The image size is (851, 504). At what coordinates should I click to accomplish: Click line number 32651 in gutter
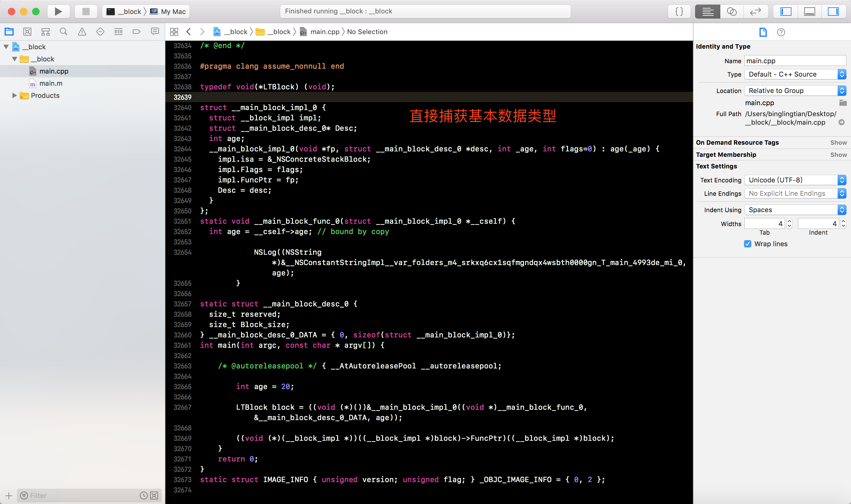182,221
